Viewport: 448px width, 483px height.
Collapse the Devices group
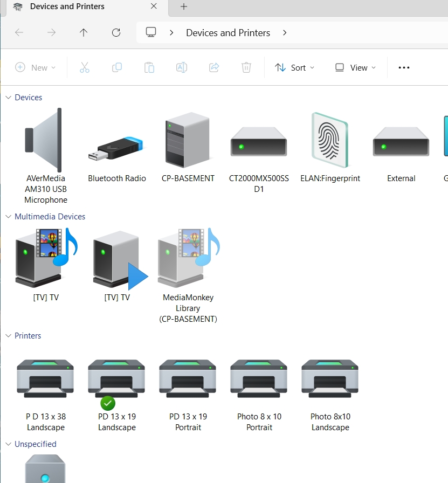(8, 98)
